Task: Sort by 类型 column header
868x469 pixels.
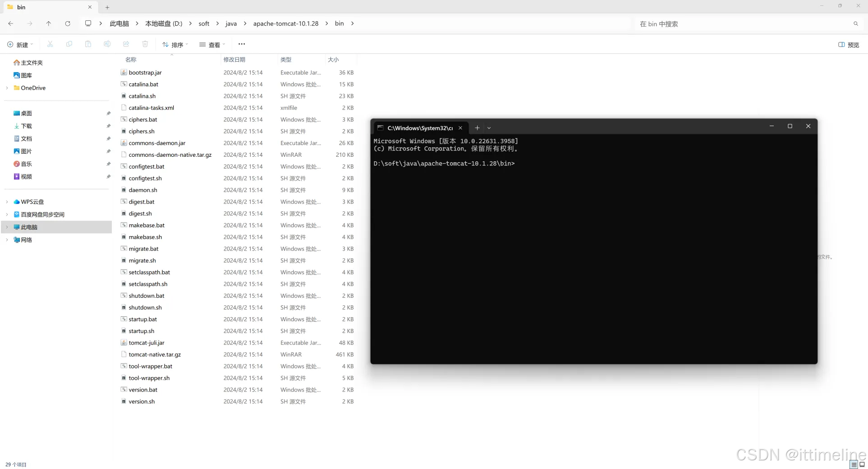Action: tap(286, 59)
